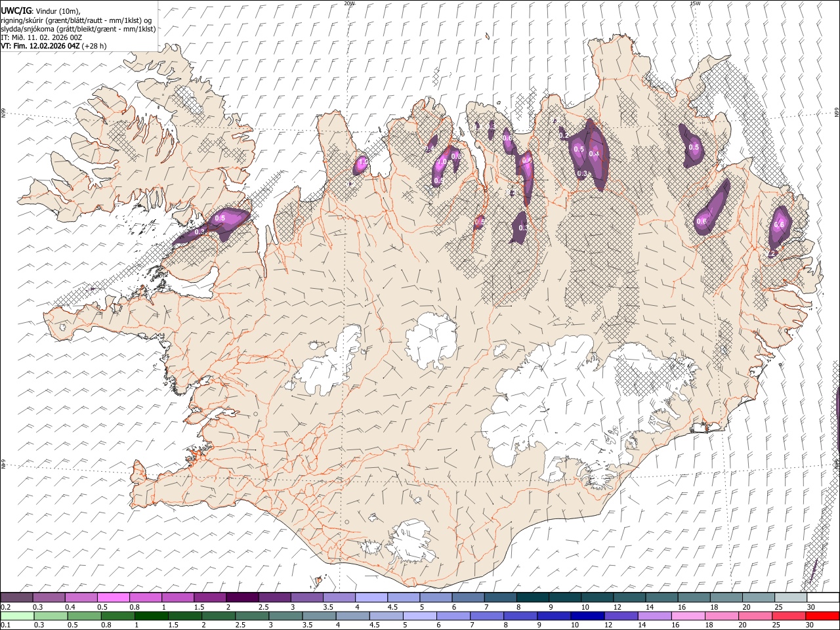
Task: Click the bold 'UWC/IG' title text
Action: tap(15, 11)
